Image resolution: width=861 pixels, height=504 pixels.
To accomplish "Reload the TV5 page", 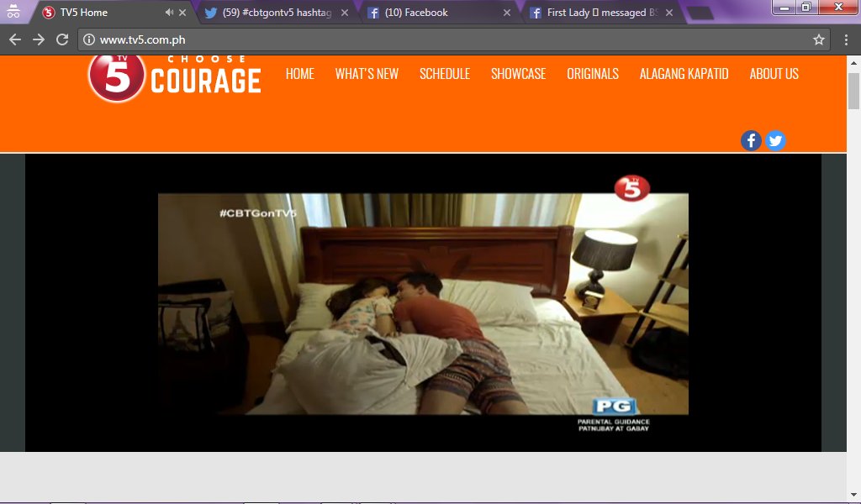I will coord(62,39).
